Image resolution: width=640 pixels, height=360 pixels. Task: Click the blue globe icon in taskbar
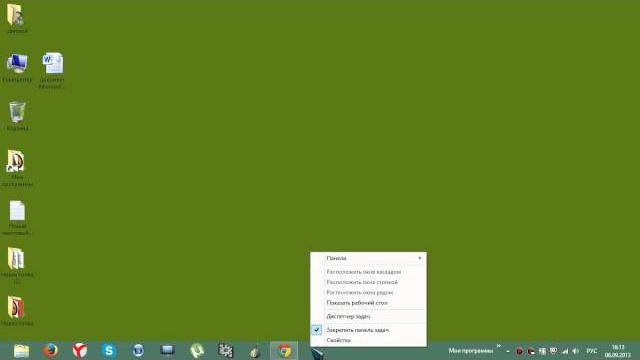point(138,351)
